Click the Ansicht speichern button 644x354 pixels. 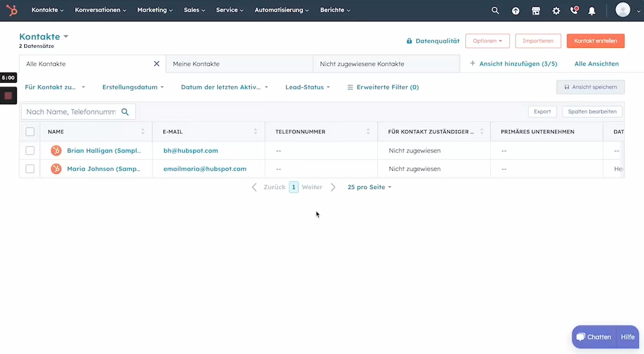click(590, 87)
